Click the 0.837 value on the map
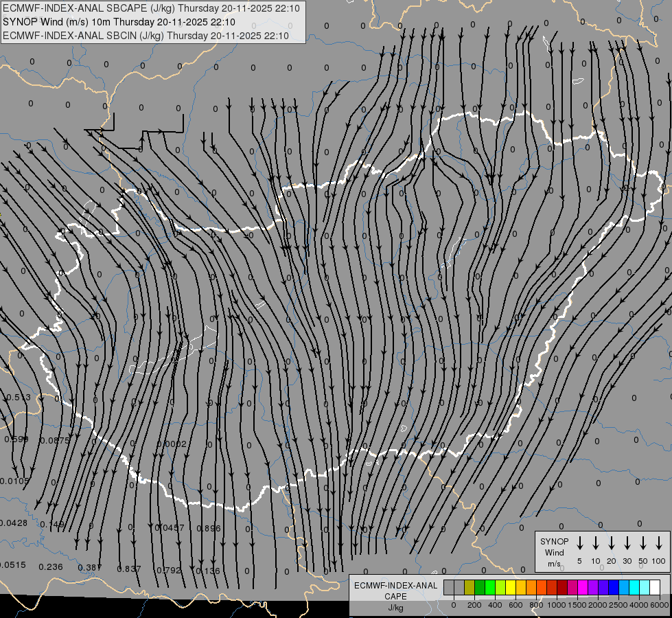The image size is (672, 618). point(129,569)
